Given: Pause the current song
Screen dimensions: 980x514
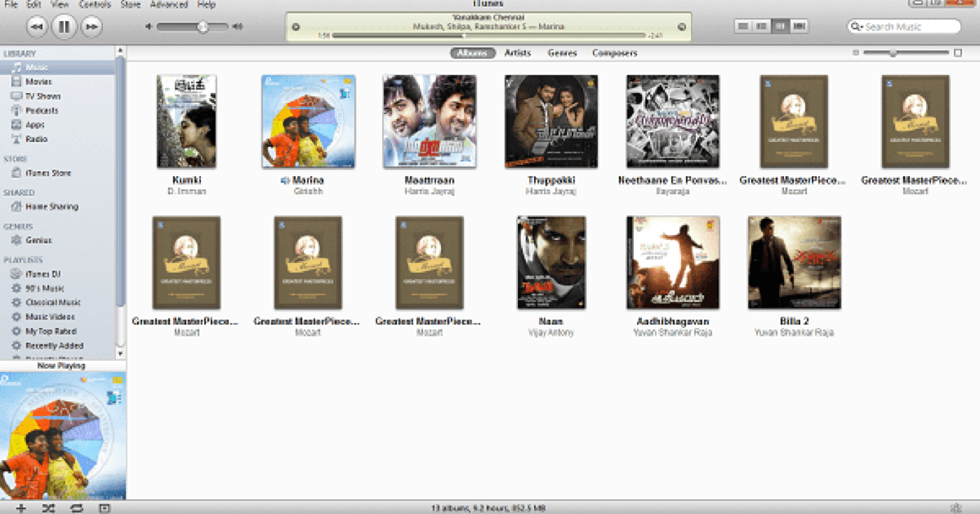Looking at the screenshot, I should pyautogui.click(x=64, y=27).
